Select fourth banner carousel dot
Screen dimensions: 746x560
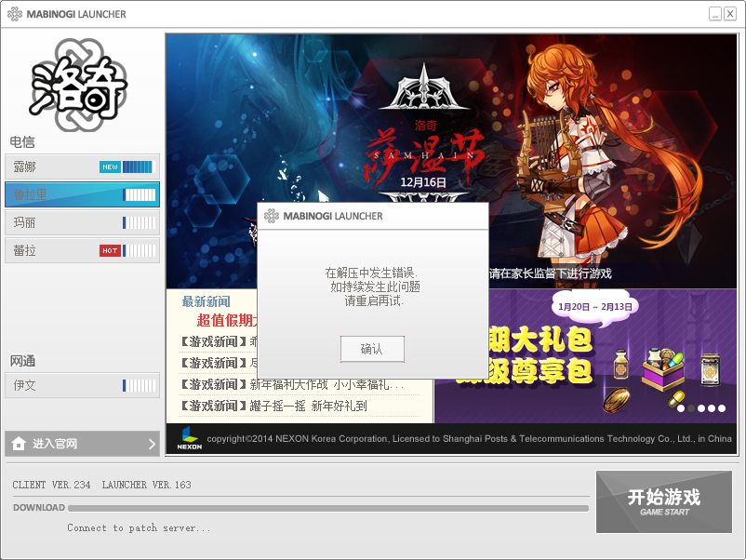pos(712,408)
